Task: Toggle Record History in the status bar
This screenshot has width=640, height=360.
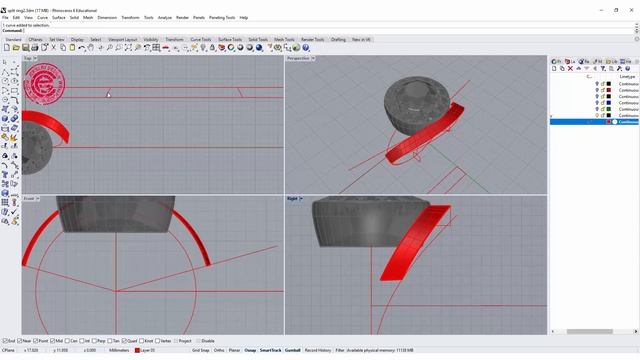Action: (x=318, y=350)
